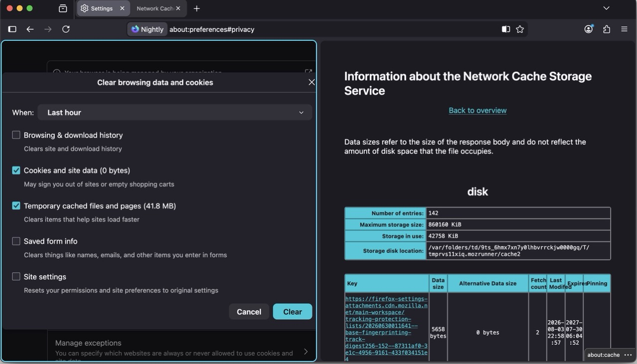Viewport: 637px width, 364px height.
Task: Click the Alternative Data size column header
Action: click(x=487, y=283)
